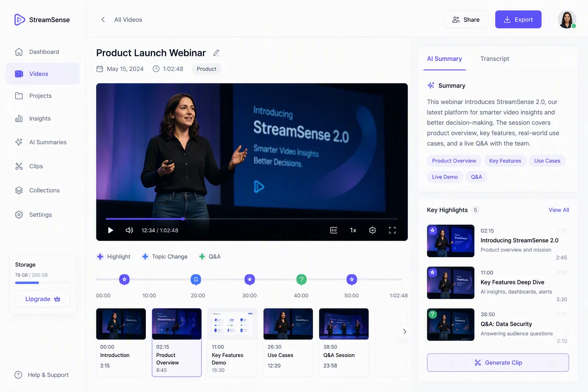Viewport: 588px width, 392px height.
Task: Open the Use Cases chapter
Action: [288, 342]
